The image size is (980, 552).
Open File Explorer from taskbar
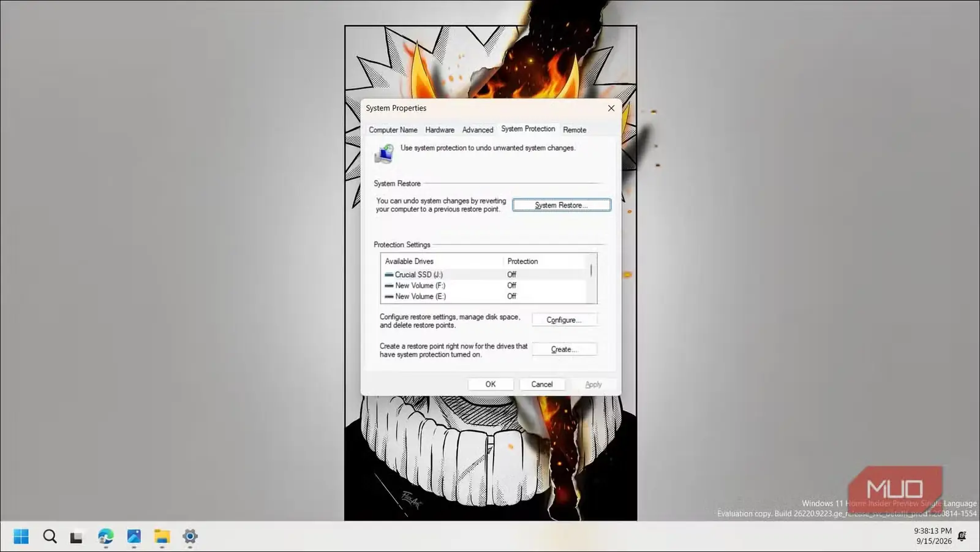pos(162,537)
